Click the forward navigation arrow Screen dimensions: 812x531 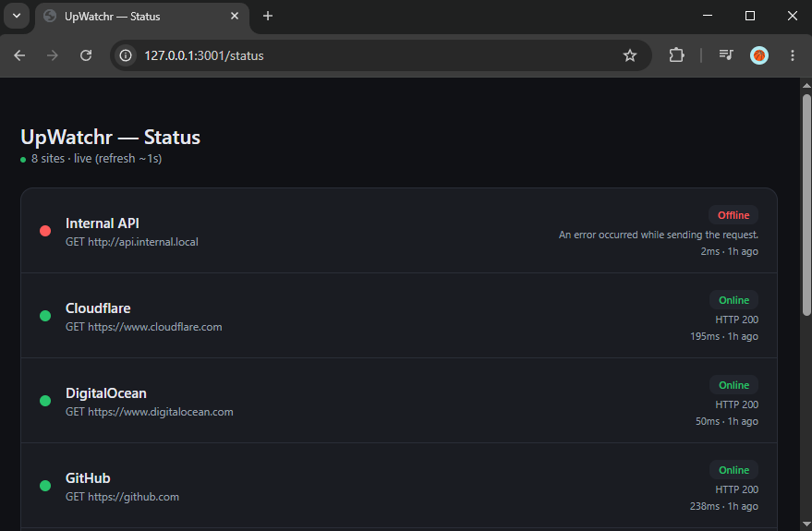pyautogui.click(x=53, y=55)
